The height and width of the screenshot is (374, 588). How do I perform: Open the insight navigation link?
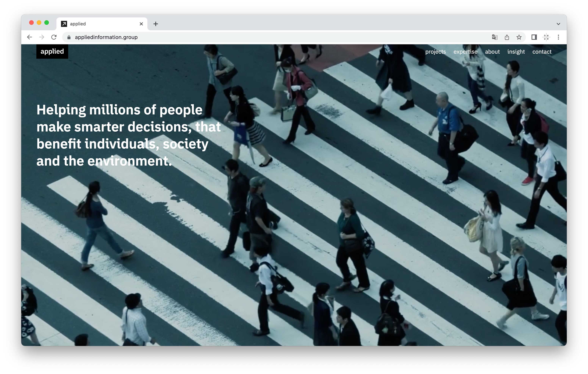(516, 52)
